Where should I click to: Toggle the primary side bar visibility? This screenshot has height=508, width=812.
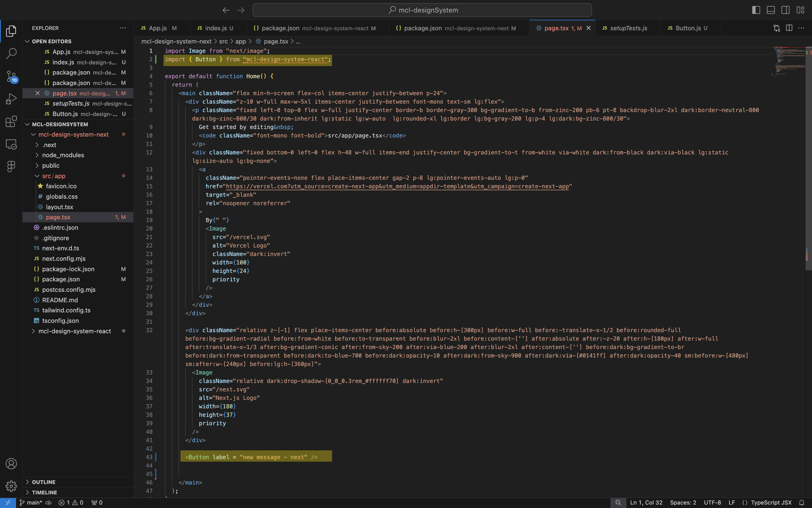pos(756,10)
